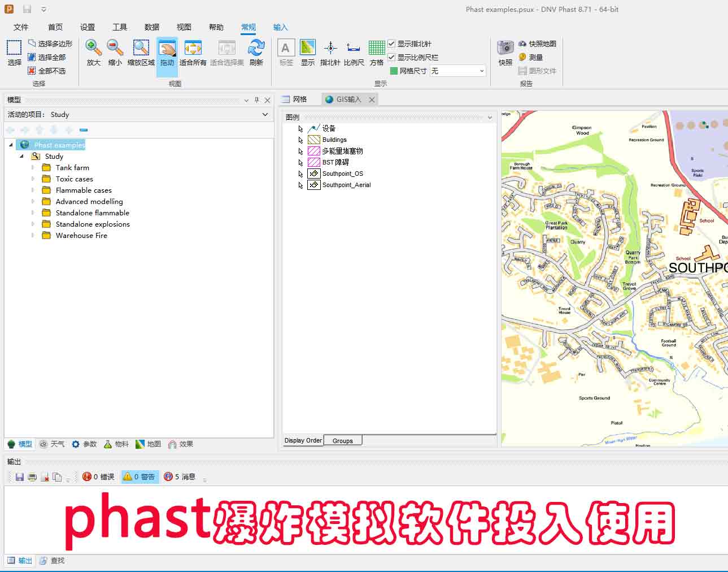This screenshot has height=572, width=728.
Task: Click the 比例尺 scale bar tool
Action: 354,53
